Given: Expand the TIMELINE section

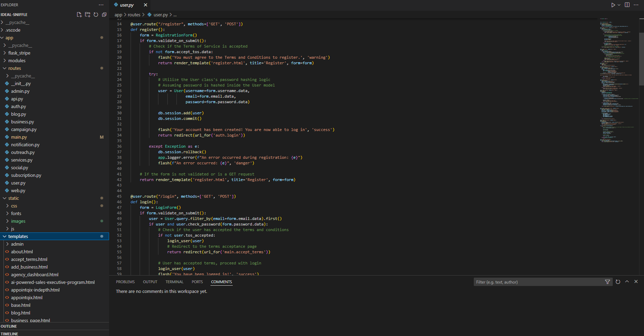Looking at the screenshot, I should click(x=55, y=333).
